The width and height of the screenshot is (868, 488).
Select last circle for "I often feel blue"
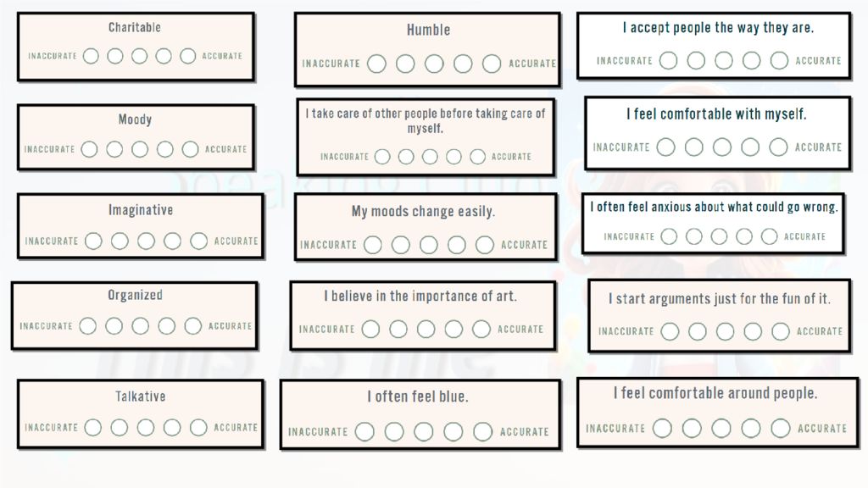click(483, 432)
